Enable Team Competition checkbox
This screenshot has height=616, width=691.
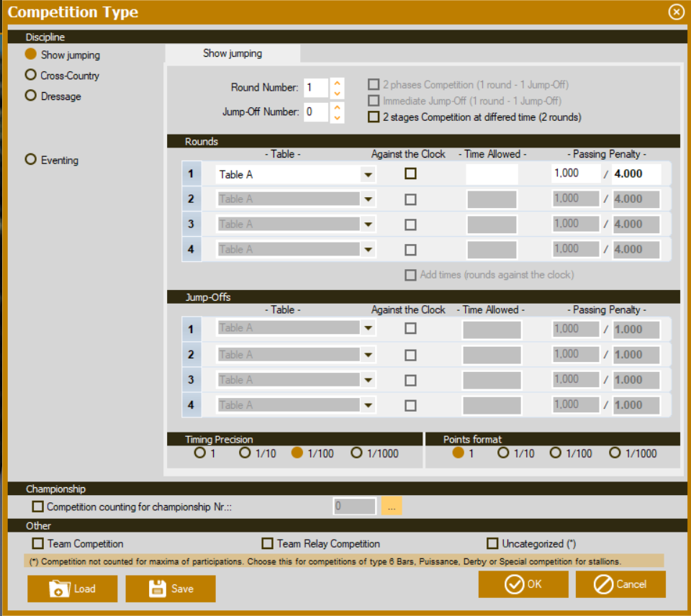[x=38, y=543]
